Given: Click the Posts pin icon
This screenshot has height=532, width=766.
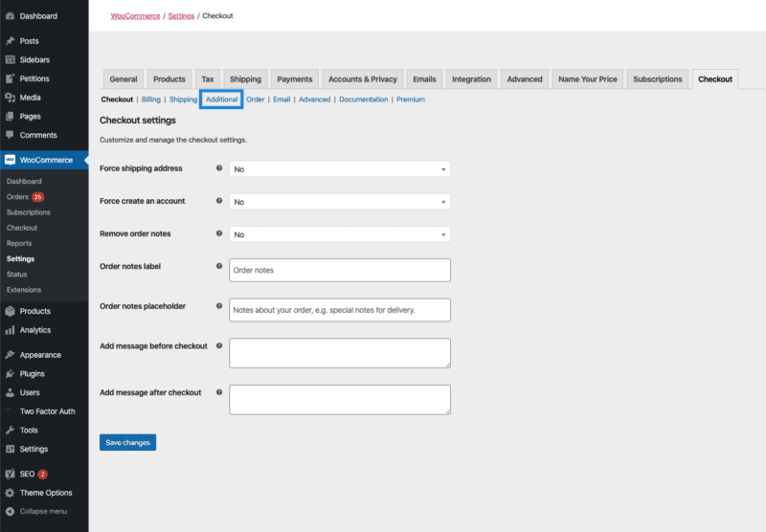Looking at the screenshot, I should tap(10, 41).
